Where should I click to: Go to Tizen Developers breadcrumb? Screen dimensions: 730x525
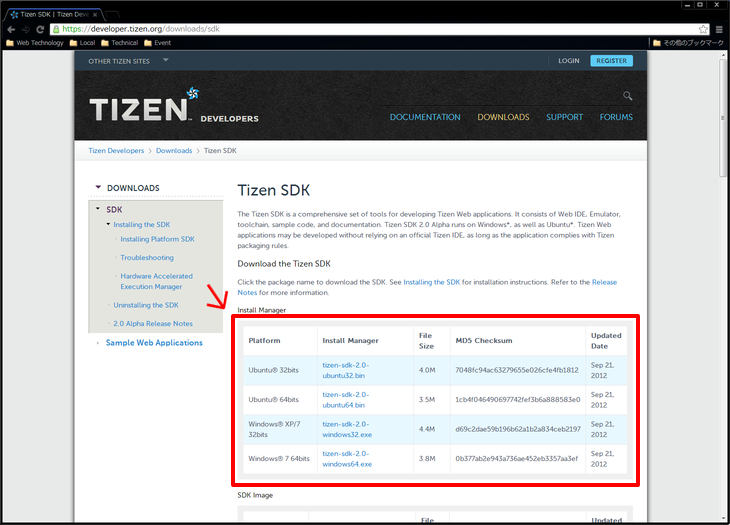pyautogui.click(x=116, y=151)
